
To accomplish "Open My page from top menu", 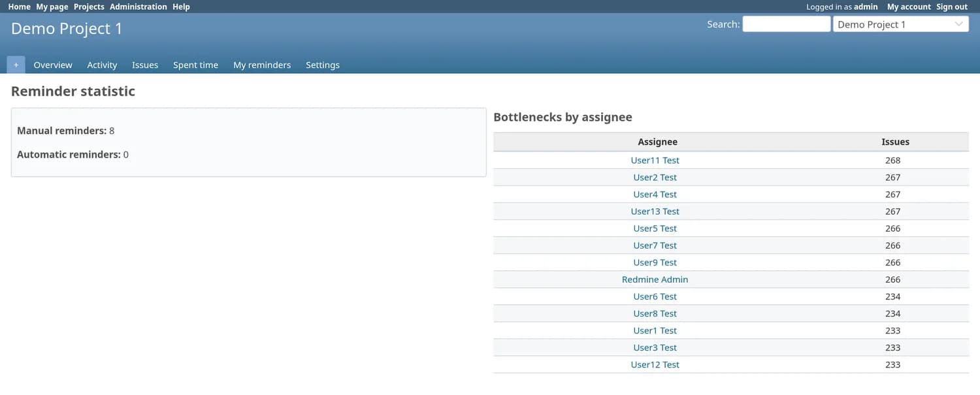I will pos(52,7).
